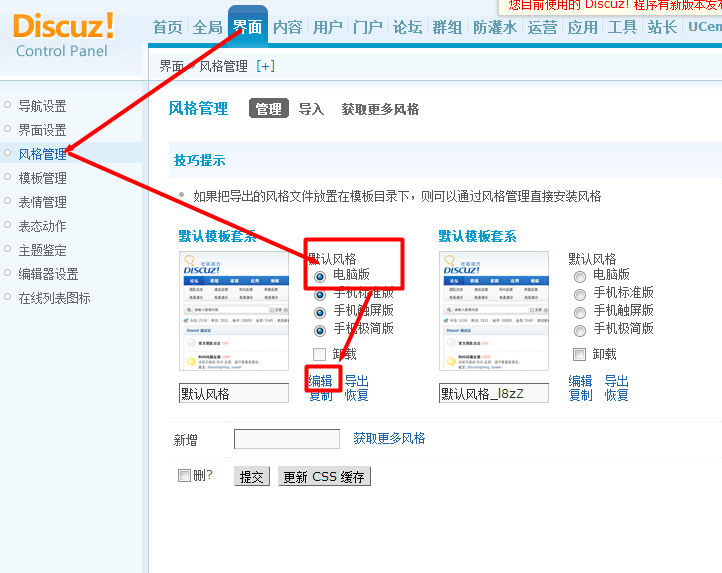Image resolution: width=722 pixels, height=573 pixels.
Task: Click the [+] shortcut link in breadcrumb
Action: pyautogui.click(x=266, y=66)
